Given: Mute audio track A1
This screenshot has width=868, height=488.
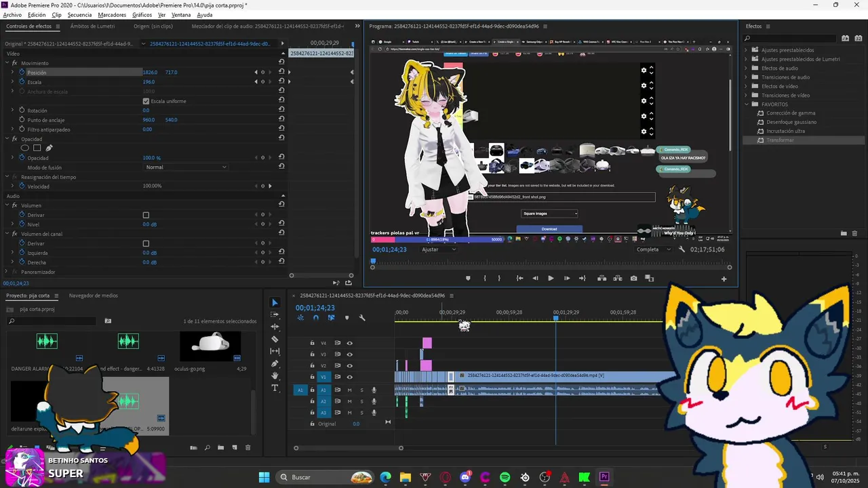Looking at the screenshot, I should pos(350,390).
